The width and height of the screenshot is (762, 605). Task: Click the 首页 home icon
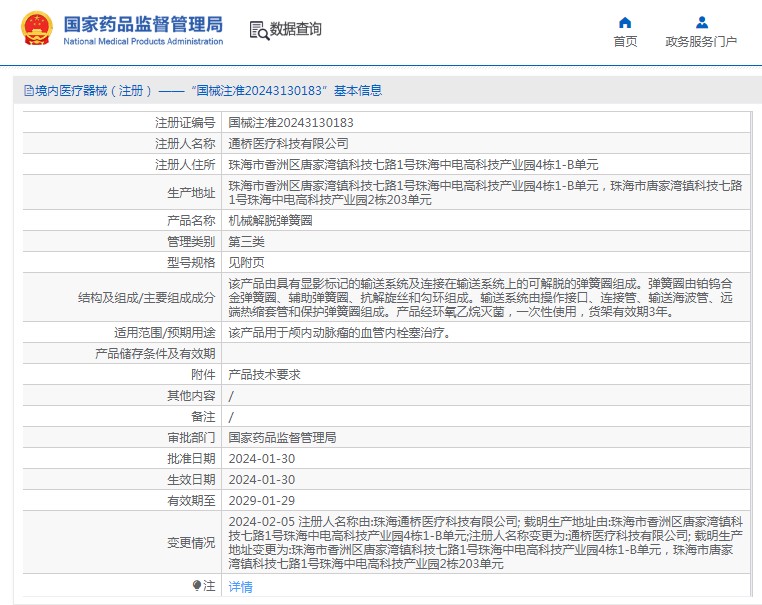coord(625,22)
